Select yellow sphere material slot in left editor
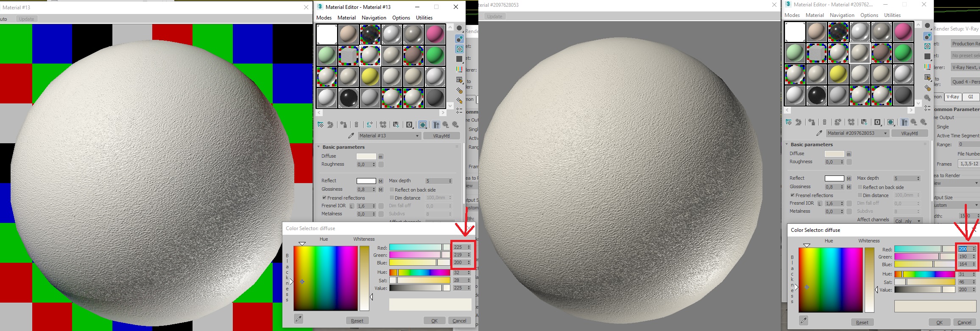 (x=370, y=77)
